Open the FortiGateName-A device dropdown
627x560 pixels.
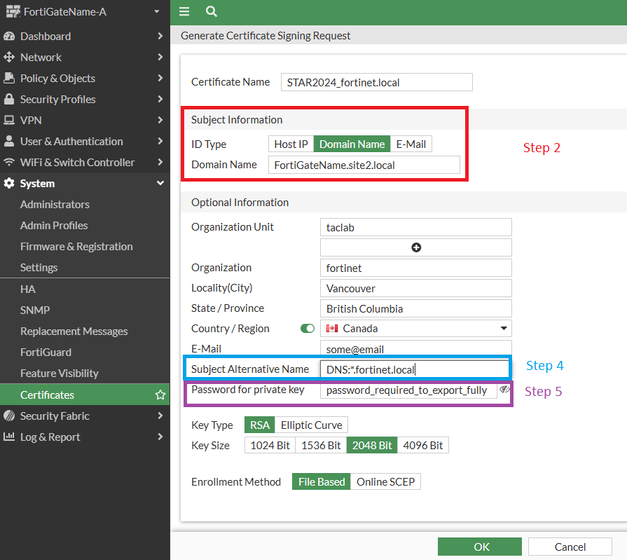(157, 12)
